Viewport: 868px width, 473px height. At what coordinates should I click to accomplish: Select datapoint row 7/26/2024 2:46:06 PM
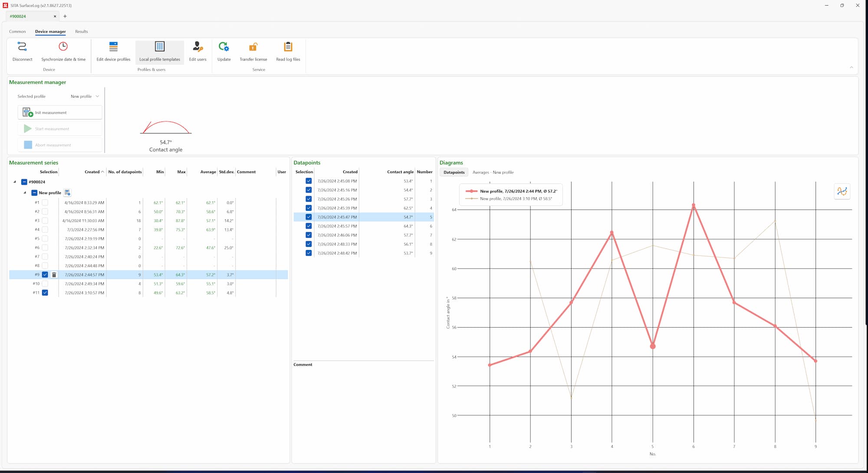coord(364,235)
